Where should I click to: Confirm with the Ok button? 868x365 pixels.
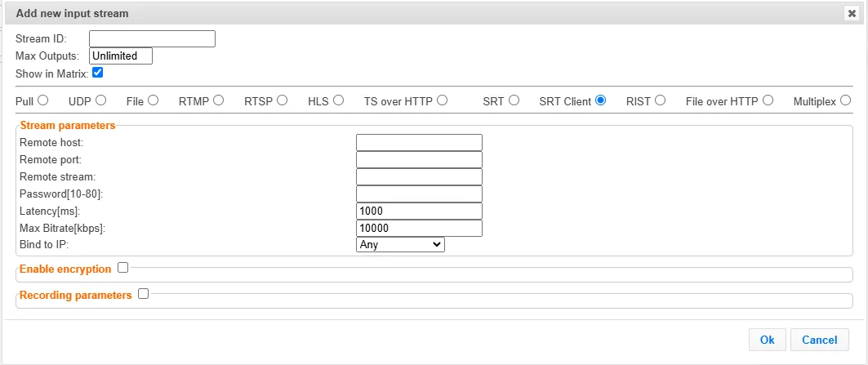point(768,340)
